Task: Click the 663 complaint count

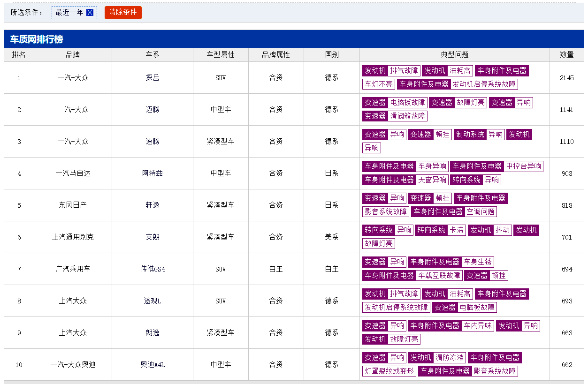Action: tap(567, 333)
